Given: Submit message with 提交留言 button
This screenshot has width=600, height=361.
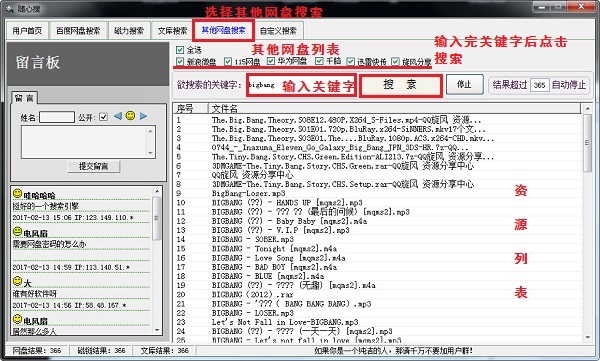Looking at the screenshot, I should [x=94, y=166].
